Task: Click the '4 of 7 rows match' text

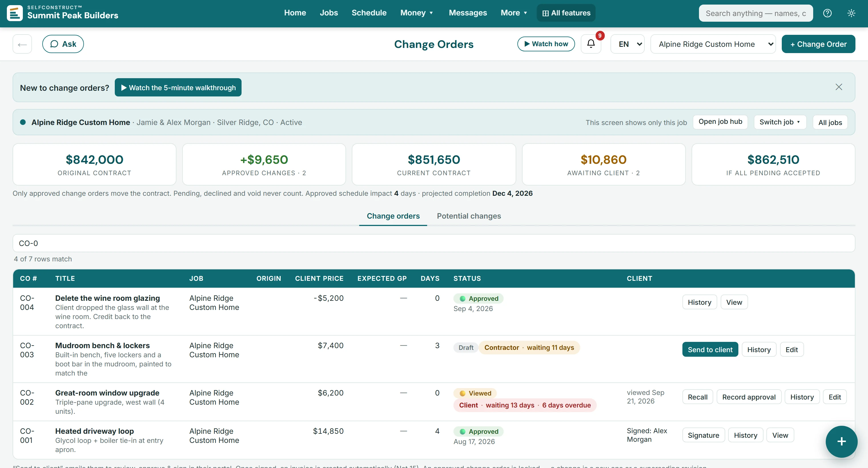Action: click(43, 259)
